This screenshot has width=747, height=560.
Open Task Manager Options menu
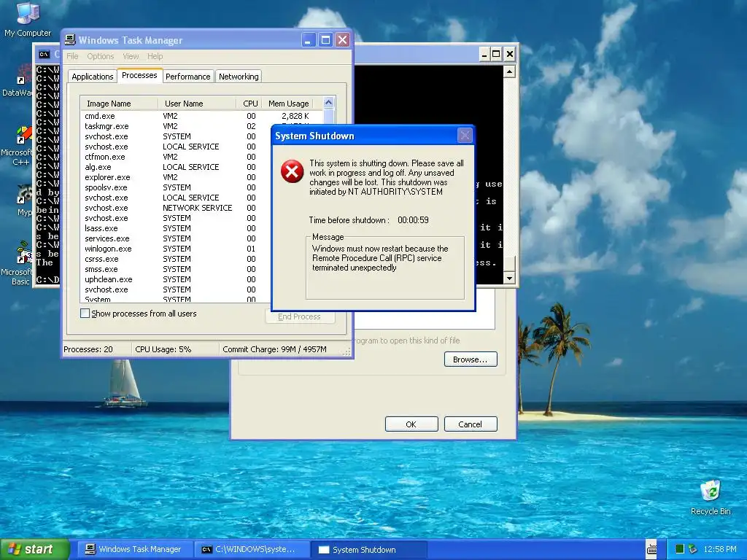pyautogui.click(x=101, y=56)
